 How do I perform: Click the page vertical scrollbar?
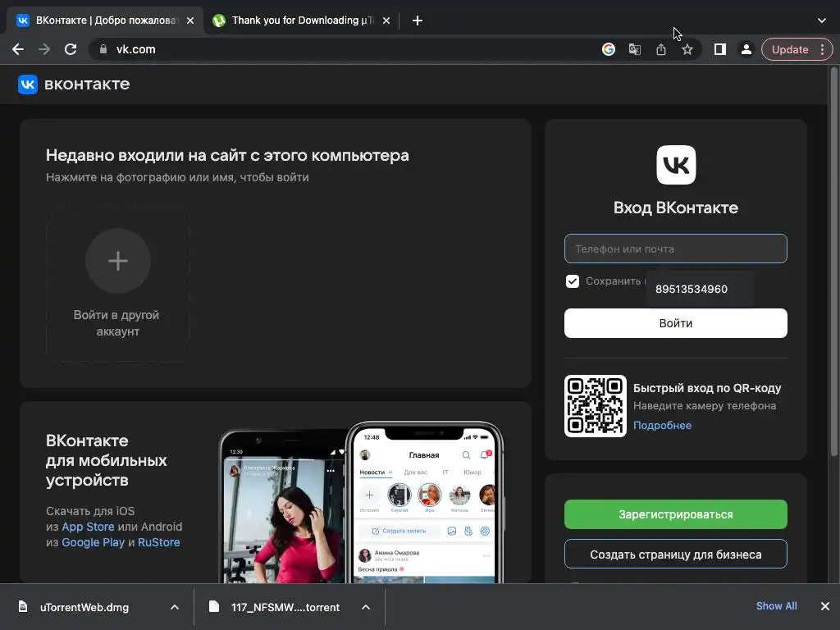834,262
